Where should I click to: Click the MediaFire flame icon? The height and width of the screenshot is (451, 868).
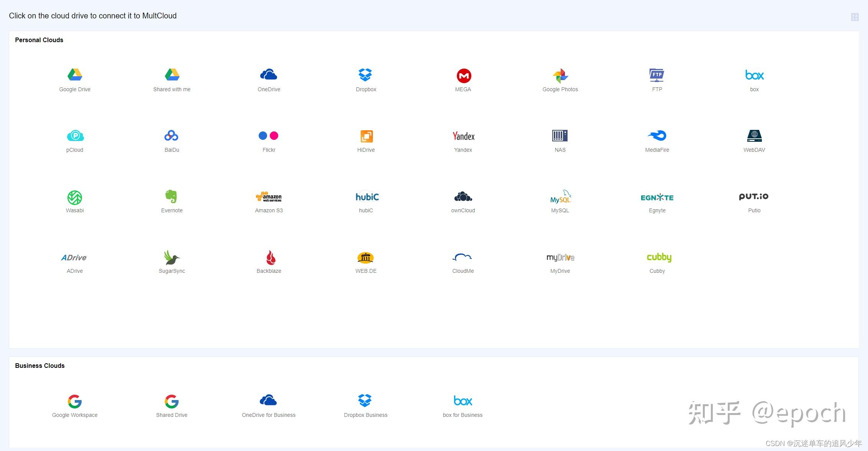click(x=657, y=136)
